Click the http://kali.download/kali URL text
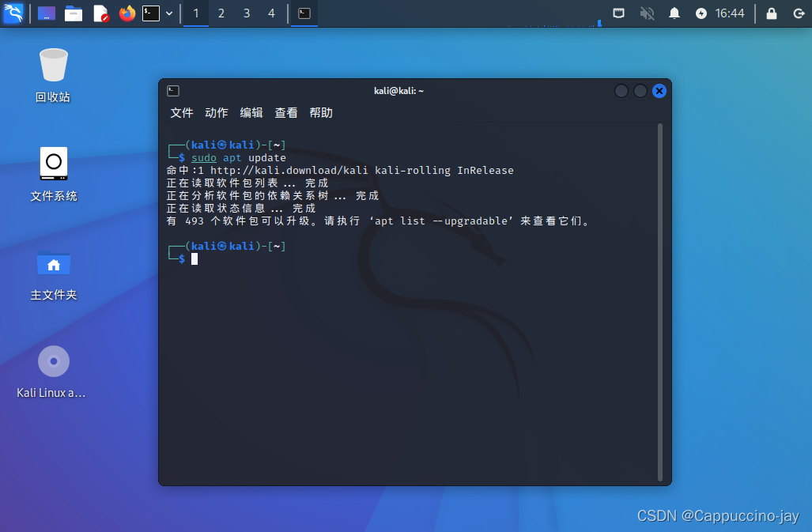The height and width of the screenshot is (532, 812). tap(289, 170)
